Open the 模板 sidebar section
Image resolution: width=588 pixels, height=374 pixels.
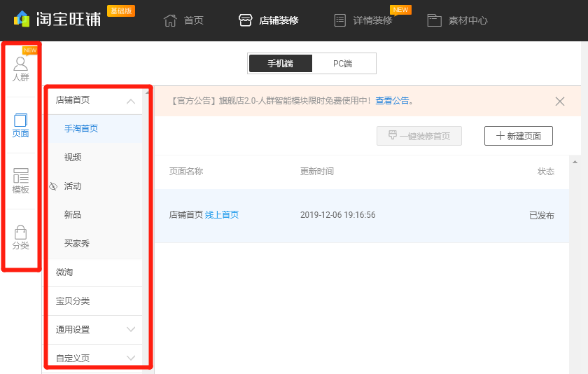coord(20,181)
